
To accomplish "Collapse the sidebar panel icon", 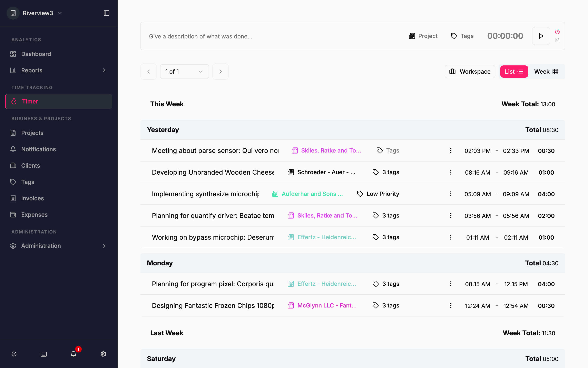I will (106, 13).
